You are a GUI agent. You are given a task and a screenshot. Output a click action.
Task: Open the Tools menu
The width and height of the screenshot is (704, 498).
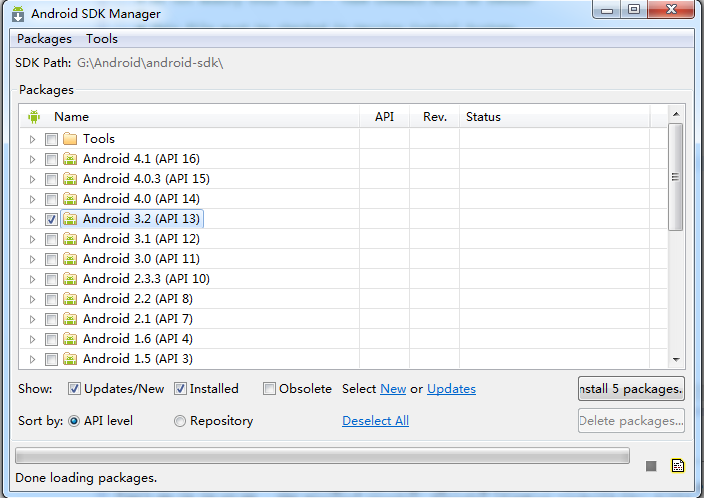click(x=102, y=39)
